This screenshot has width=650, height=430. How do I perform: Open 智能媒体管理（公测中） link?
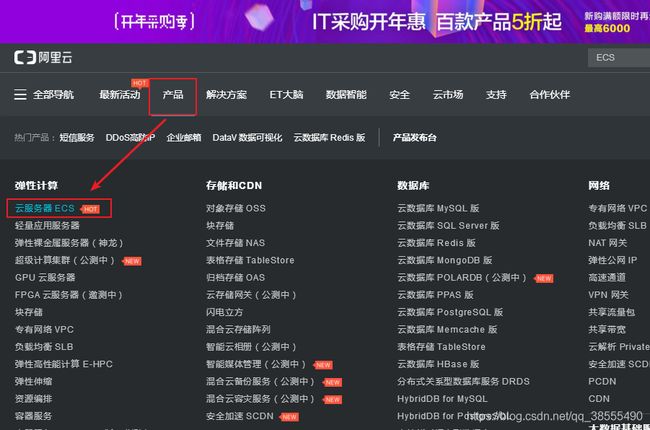256,364
